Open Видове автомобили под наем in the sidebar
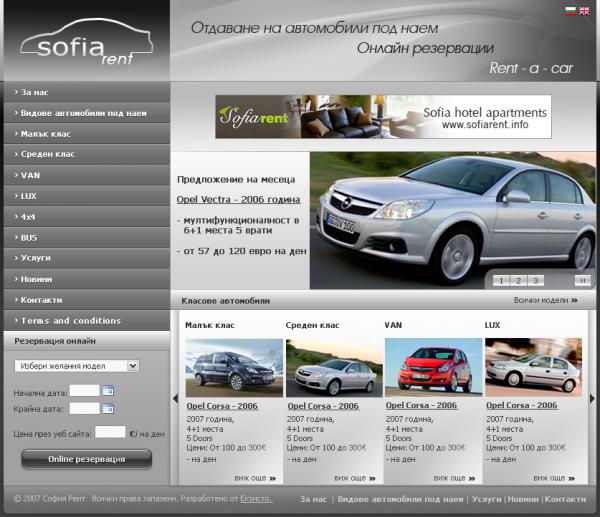Screen dimensions: 600x517 pos(87,113)
